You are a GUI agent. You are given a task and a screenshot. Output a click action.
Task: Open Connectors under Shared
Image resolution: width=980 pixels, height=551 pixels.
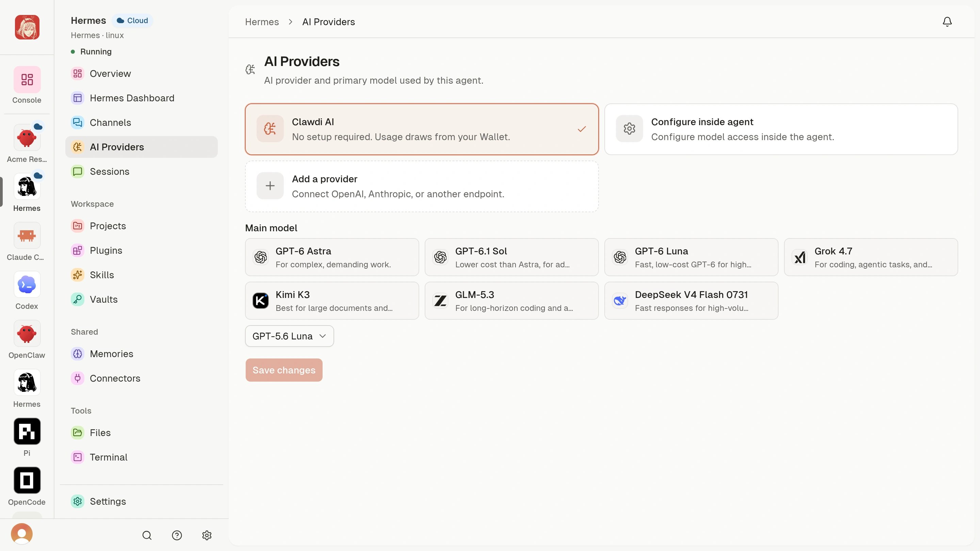[x=142, y=378]
